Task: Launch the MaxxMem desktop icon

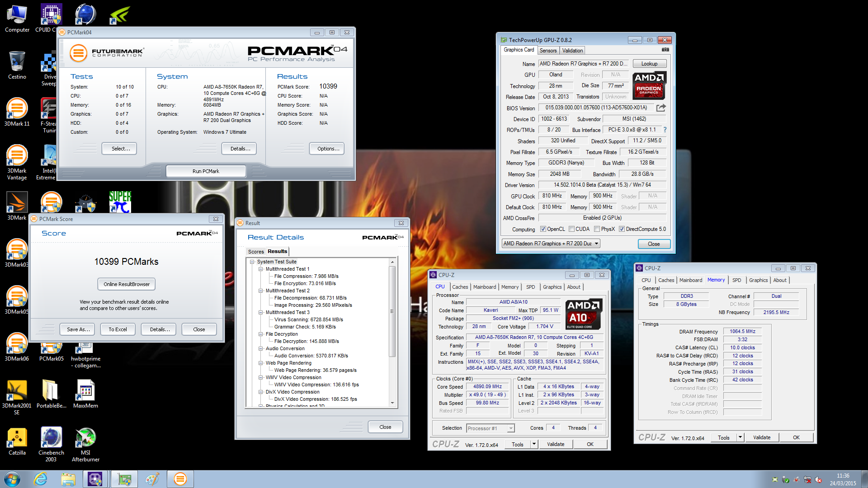Action: 85,394
